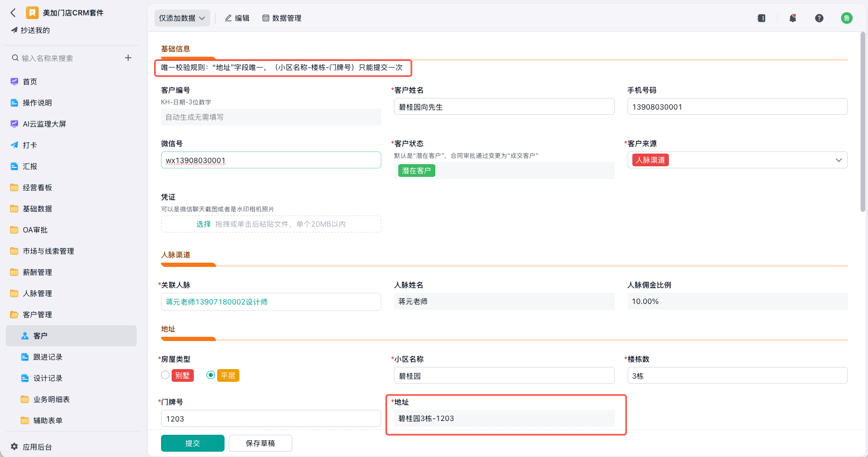Click the 蒋元老师13907180002设计师 link
The width and height of the screenshot is (868, 457).
[x=217, y=302]
